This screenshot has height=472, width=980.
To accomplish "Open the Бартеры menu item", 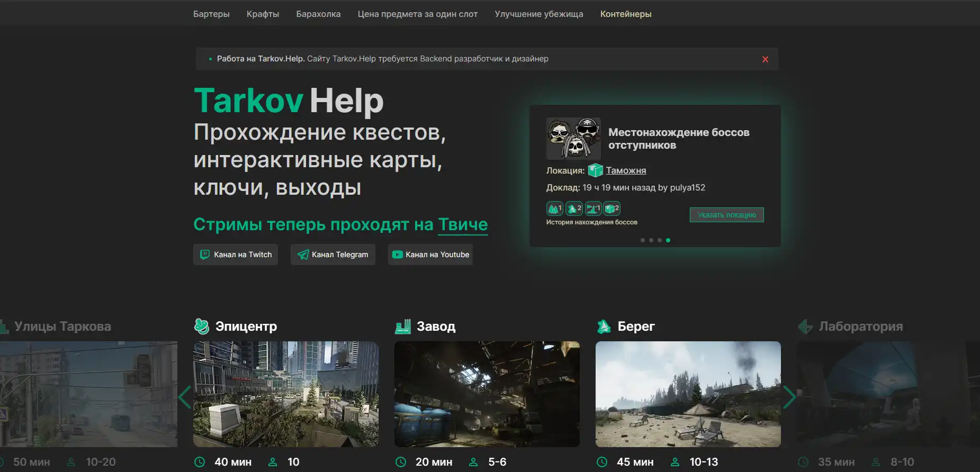I will 211,14.
